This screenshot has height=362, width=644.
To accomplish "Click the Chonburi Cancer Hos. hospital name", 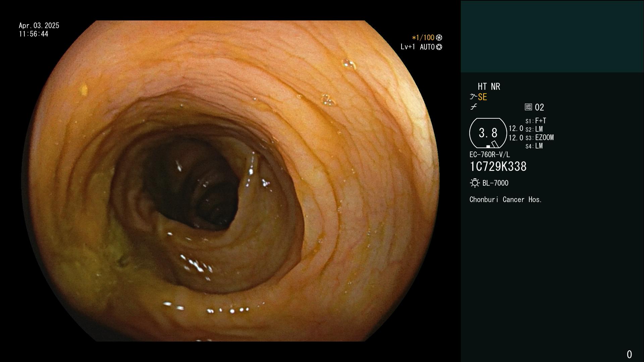I will coord(506,199).
